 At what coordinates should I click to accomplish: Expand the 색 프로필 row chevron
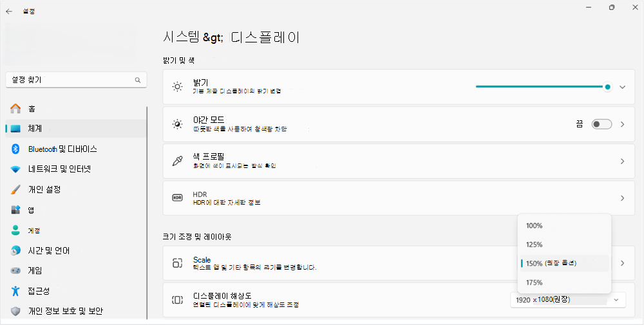click(x=623, y=162)
